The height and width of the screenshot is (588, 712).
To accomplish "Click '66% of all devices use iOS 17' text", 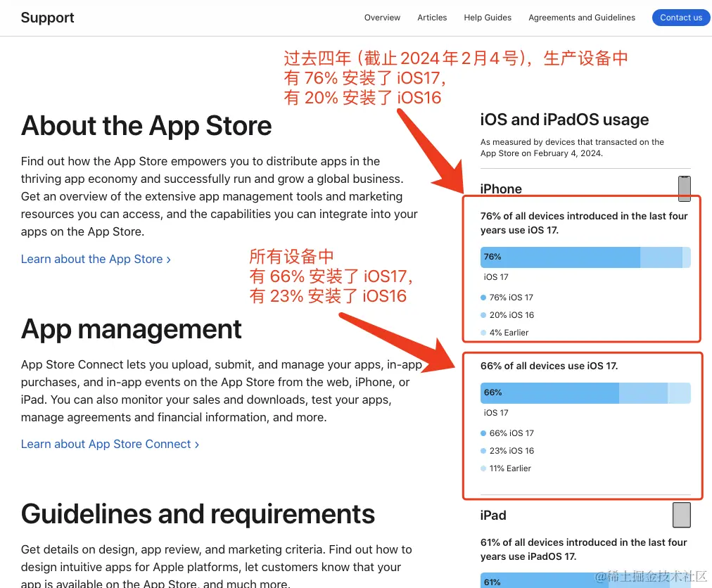I will (x=549, y=366).
